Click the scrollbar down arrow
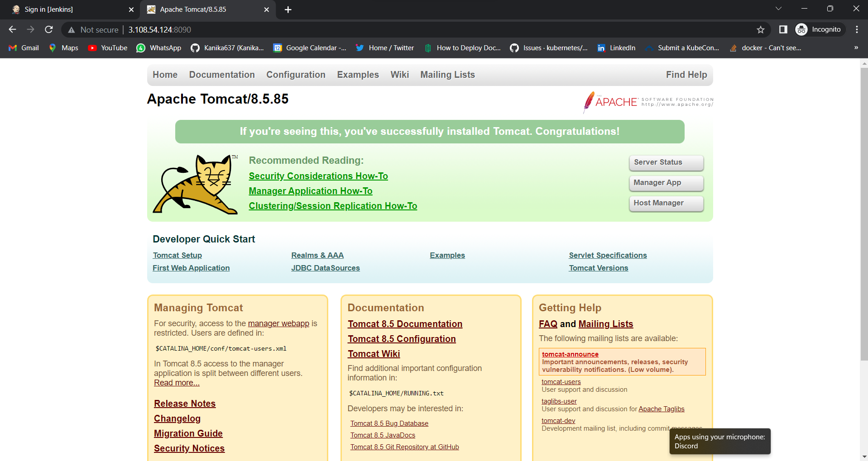This screenshot has height=461, width=868. coord(864,456)
